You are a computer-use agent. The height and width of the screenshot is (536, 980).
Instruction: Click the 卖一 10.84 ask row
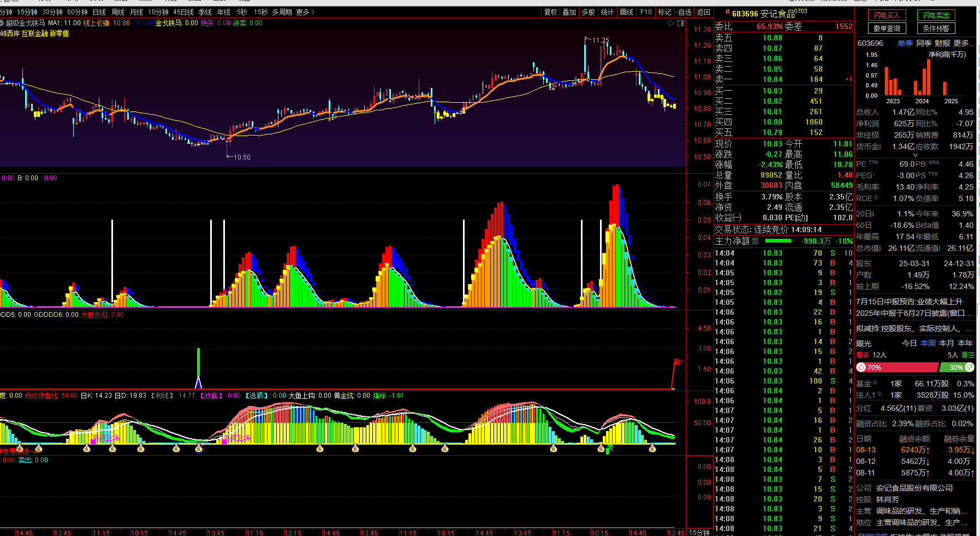tap(783, 79)
